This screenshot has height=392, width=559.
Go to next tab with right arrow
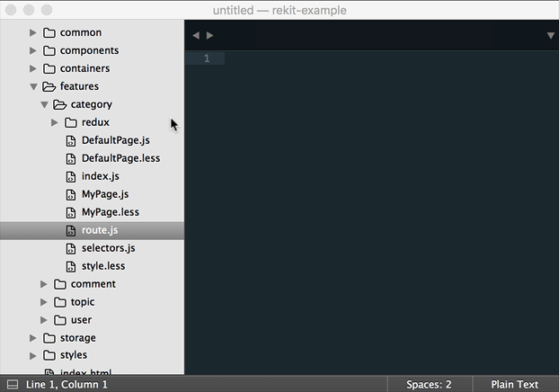pos(209,35)
